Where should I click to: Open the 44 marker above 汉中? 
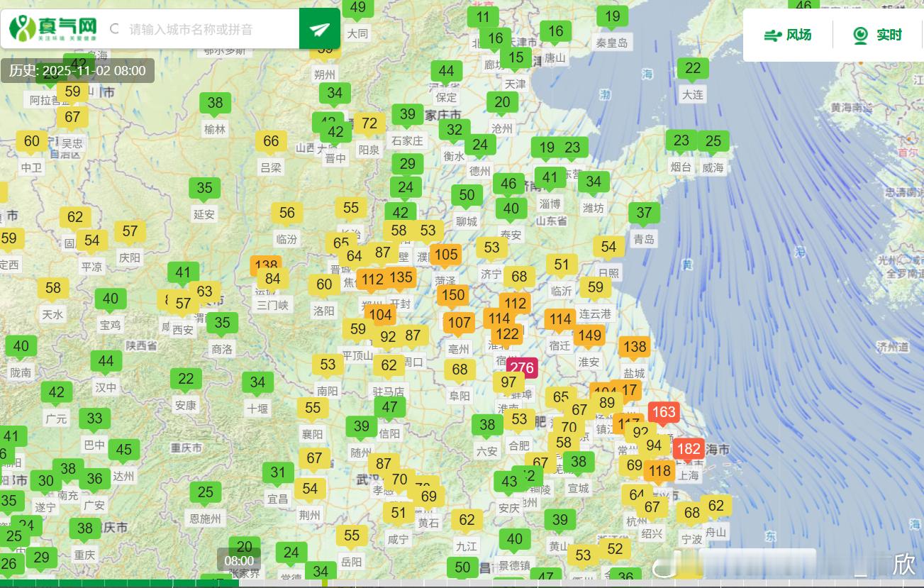106,362
